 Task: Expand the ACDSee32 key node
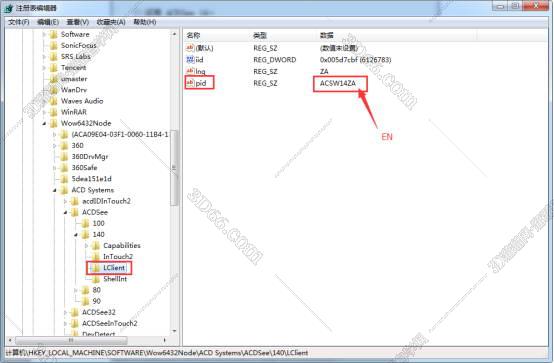coord(65,312)
